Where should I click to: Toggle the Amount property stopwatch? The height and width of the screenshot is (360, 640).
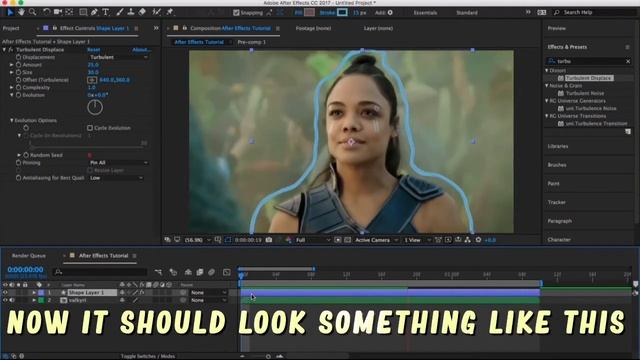19,64
